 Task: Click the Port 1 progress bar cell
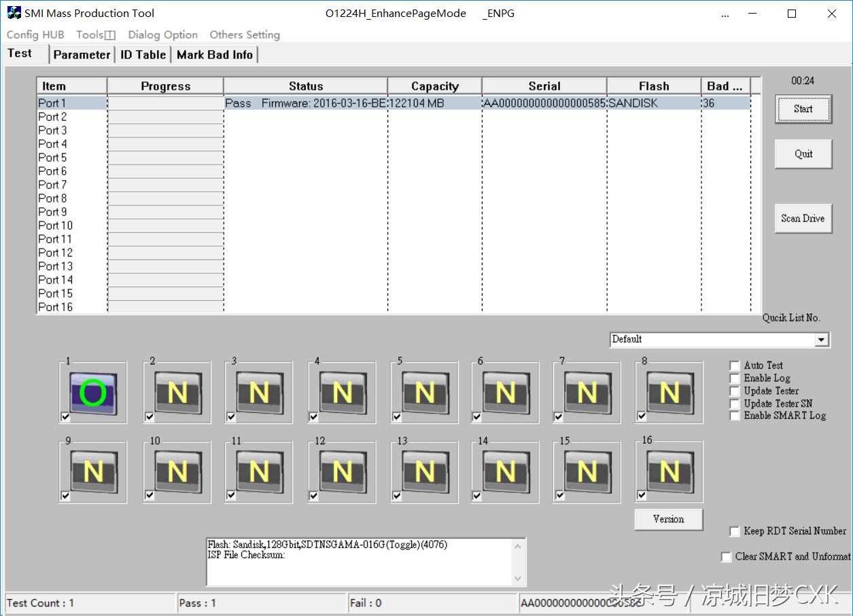pyautogui.click(x=166, y=103)
